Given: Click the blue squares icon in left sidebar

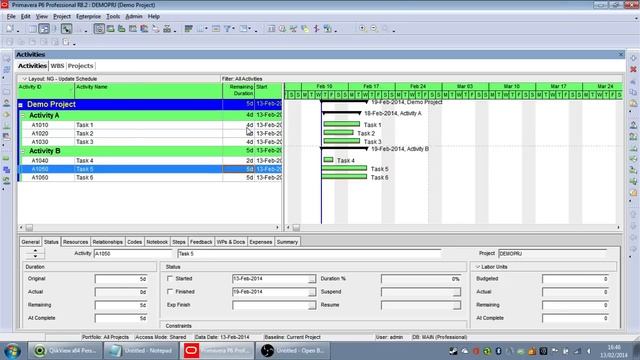Looking at the screenshot, I should pyautogui.click(x=7, y=170).
